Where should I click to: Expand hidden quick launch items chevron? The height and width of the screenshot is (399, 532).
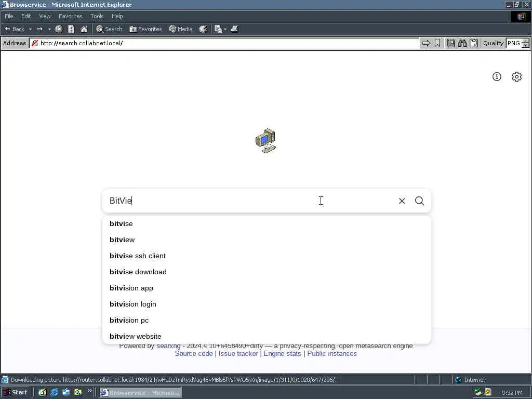click(x=89, y=391)
